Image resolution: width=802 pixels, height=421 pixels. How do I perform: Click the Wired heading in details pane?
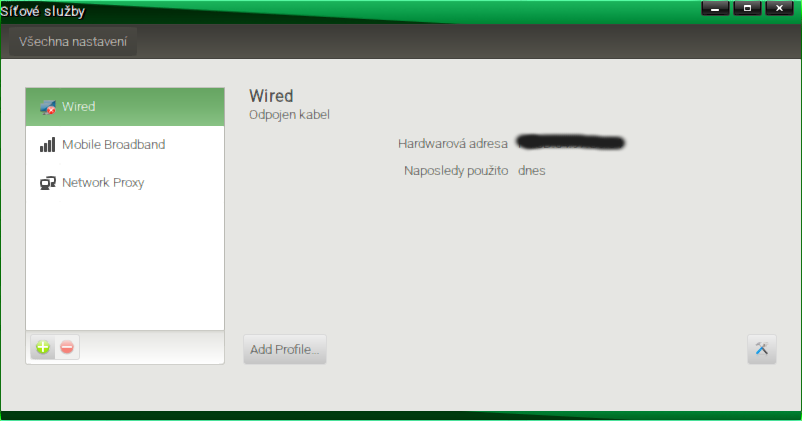click(x=271, y=96)
